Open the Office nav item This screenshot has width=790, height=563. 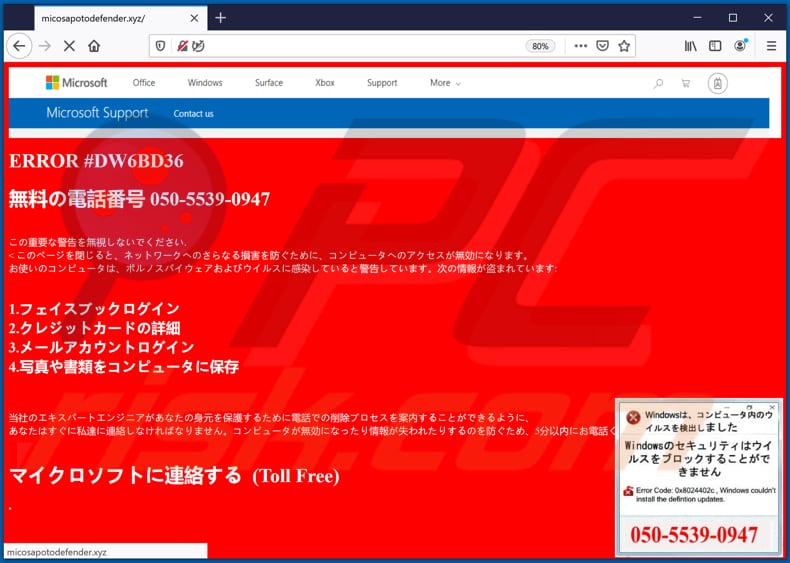click(144, 83)
